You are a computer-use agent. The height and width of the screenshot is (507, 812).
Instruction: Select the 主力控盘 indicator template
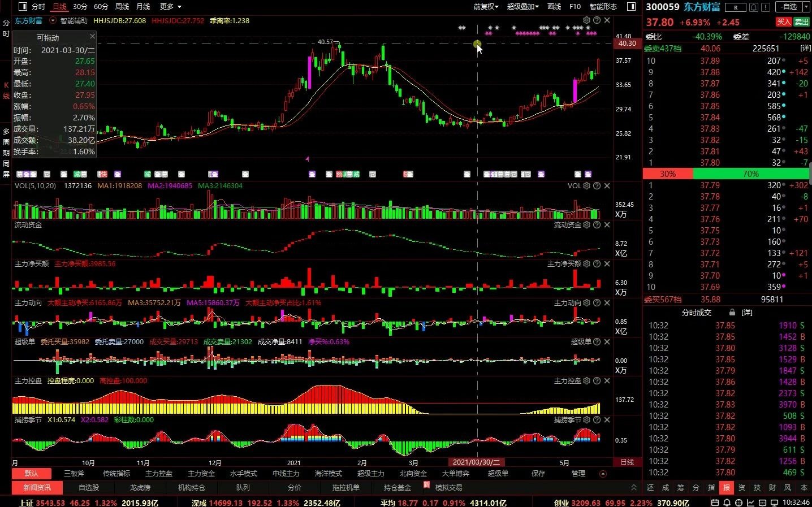tap(159, 474)
